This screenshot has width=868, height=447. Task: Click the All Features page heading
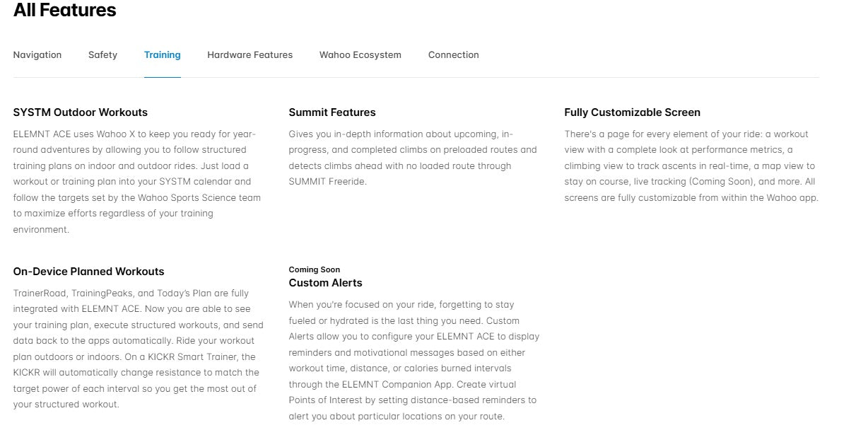tap(65, 11)
